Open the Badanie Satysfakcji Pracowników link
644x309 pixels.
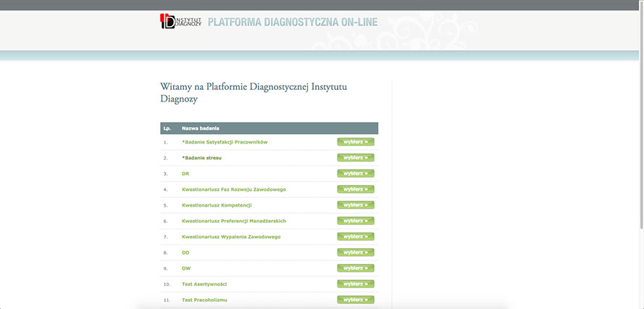tap(225, 142)
